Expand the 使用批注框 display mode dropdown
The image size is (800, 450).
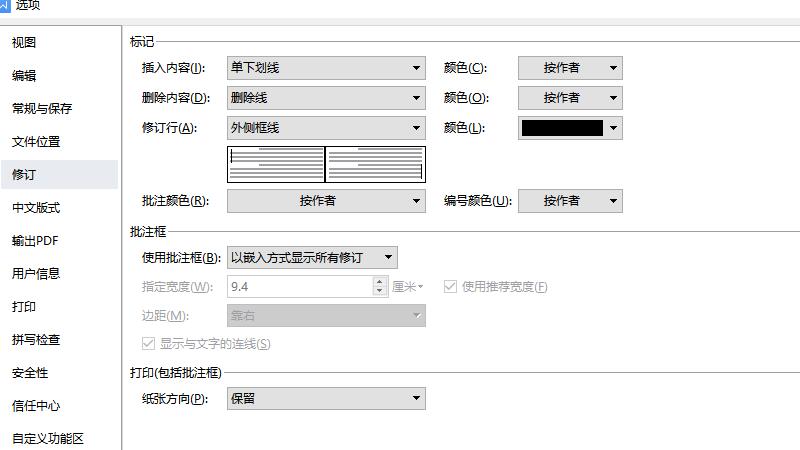[312, 257]
